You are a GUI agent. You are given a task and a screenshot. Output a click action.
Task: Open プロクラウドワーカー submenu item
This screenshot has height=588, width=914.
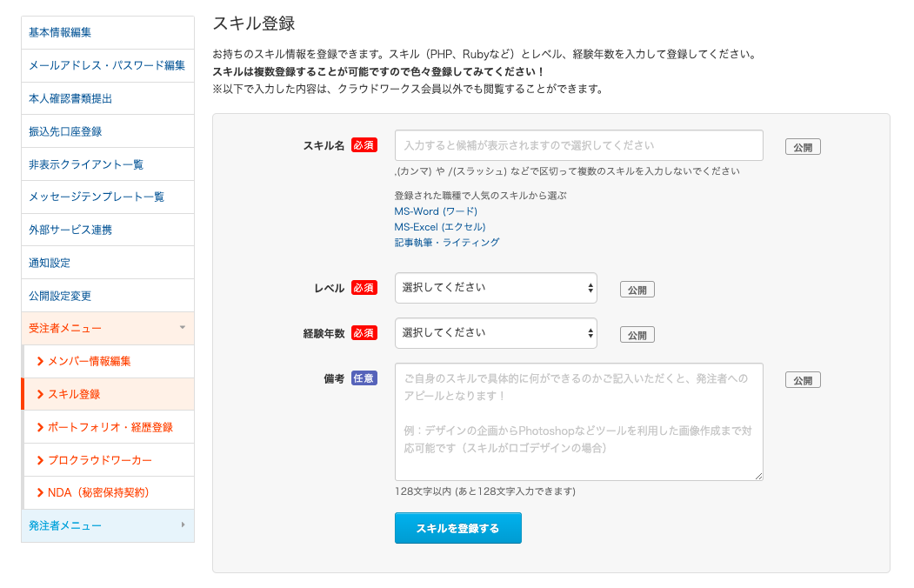109,460
